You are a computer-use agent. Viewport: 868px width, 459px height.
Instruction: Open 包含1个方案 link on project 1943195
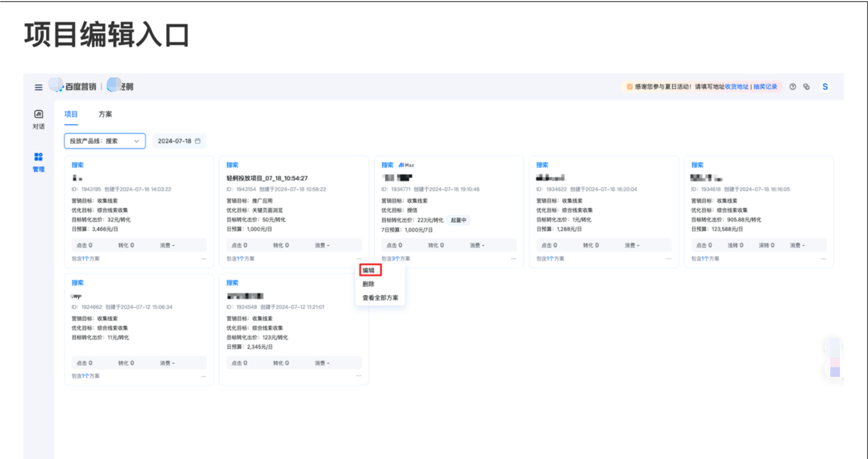coord(85,258)
